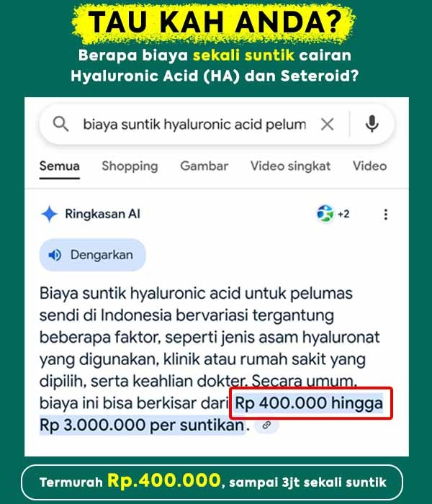Select the Semua tab
432x504 pixels.
pyautogui.click(x=60, y=166)
